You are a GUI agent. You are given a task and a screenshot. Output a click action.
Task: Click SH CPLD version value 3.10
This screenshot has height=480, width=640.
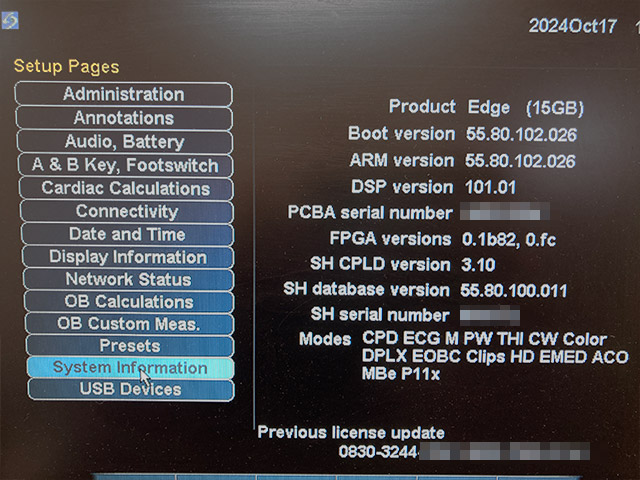click(478, 265)
